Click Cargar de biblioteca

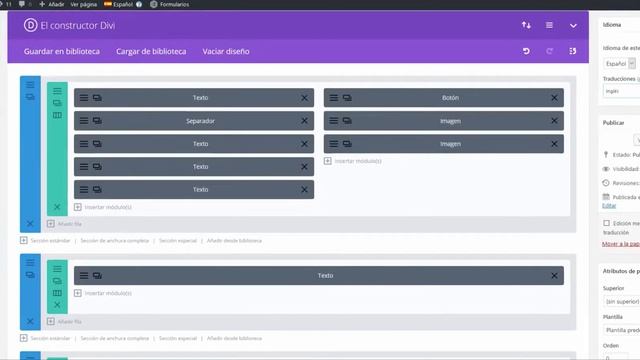coord(151,51)
